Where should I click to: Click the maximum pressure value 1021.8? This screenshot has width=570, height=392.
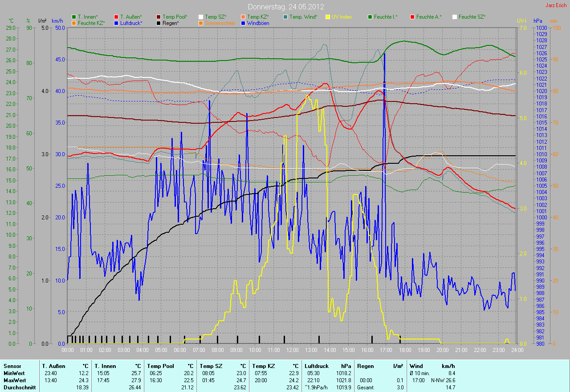tap(343, 380)
